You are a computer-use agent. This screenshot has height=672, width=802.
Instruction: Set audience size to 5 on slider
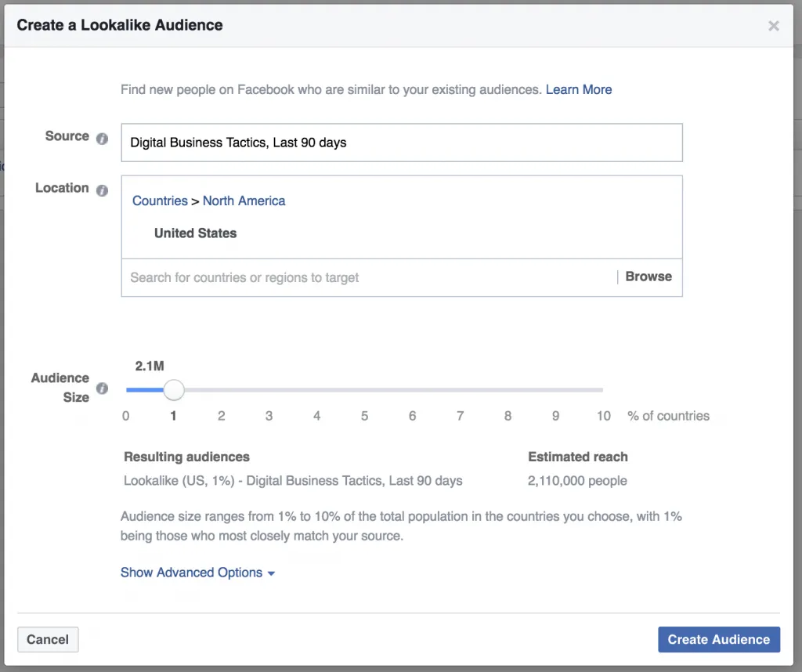(364, 389)
